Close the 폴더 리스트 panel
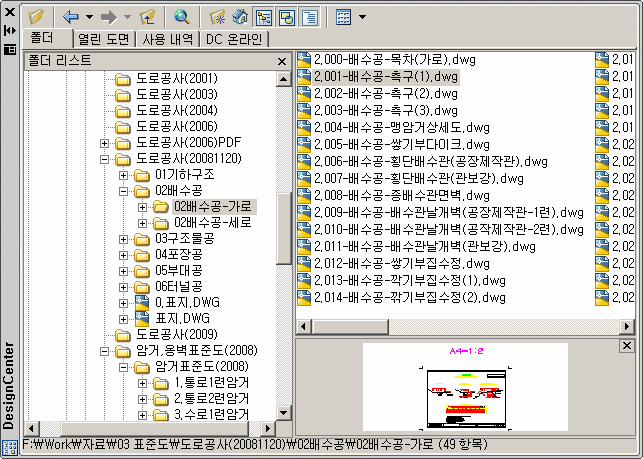Viewport: 643px width, 459px height. click(x=282, y=62)
